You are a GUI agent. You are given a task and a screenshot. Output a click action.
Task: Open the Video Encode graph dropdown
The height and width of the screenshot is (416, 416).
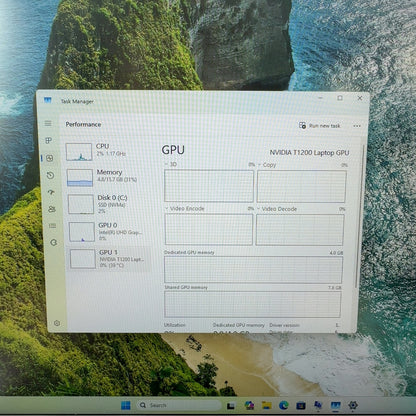[167, 208]
